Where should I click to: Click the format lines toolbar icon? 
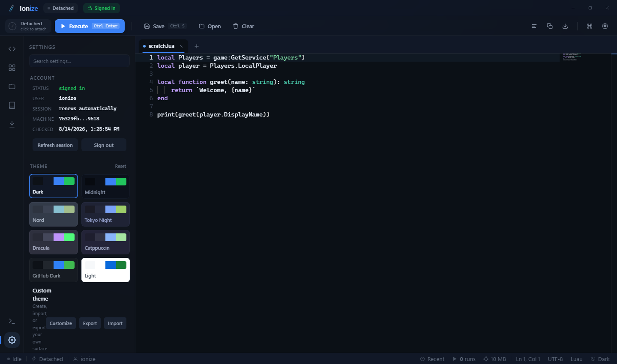(534, 26)
